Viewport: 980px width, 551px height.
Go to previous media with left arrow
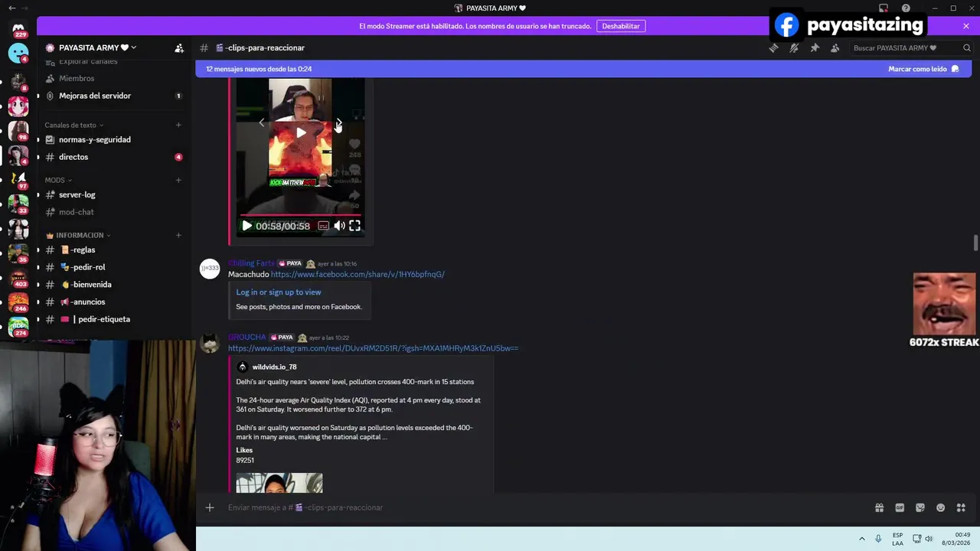point(262,122)
